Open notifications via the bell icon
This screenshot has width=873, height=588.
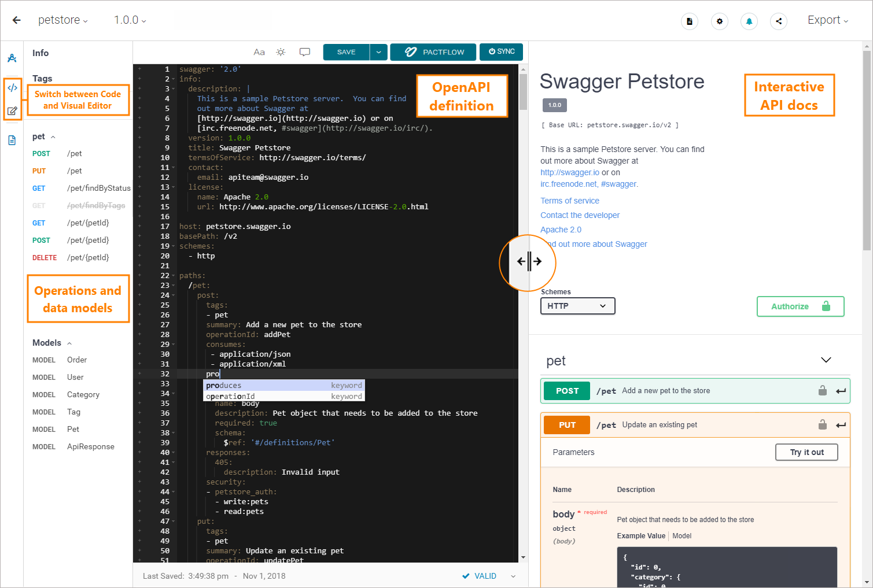(x=749, y=20)
